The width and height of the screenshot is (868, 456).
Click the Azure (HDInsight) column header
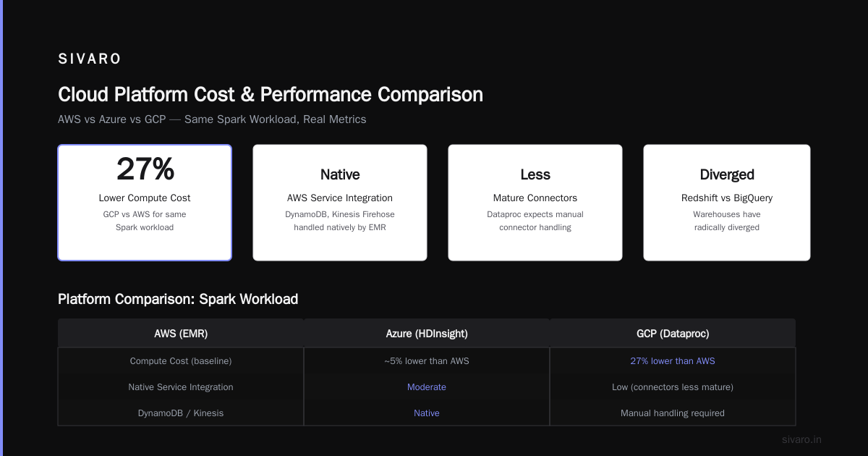pyautogui.click(x=427, y=334)
